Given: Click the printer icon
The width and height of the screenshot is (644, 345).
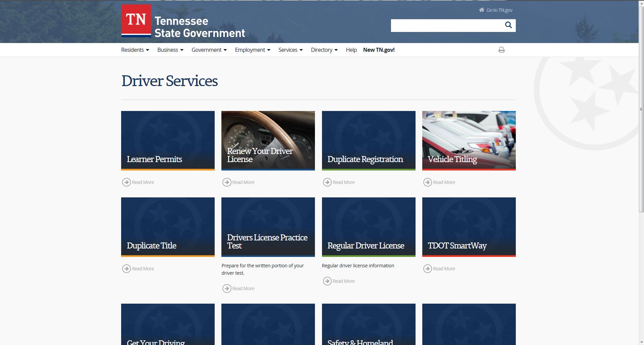Looking at the screenshot, I should (x=501, y=50).
